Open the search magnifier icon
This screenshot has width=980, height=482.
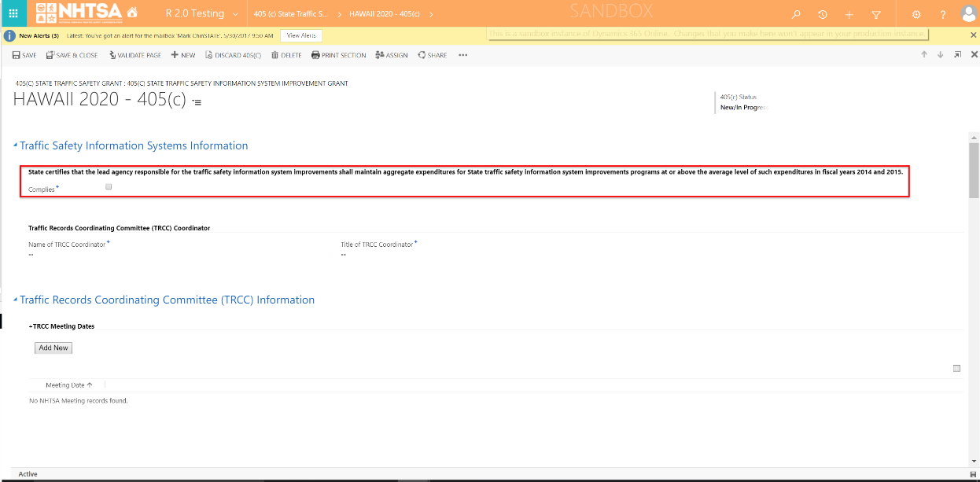point(796,14)
